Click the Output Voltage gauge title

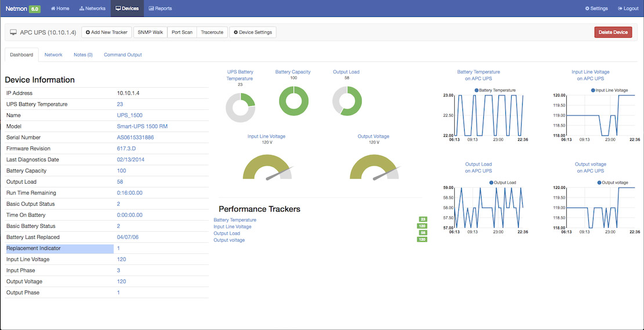[x=373, y=137]
